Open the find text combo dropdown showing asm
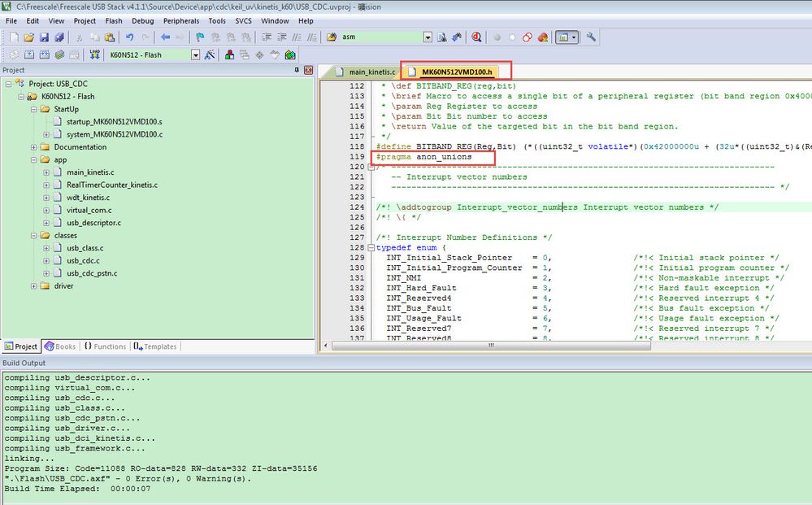Viewport: 812px width, 505px height. [428, 37]
